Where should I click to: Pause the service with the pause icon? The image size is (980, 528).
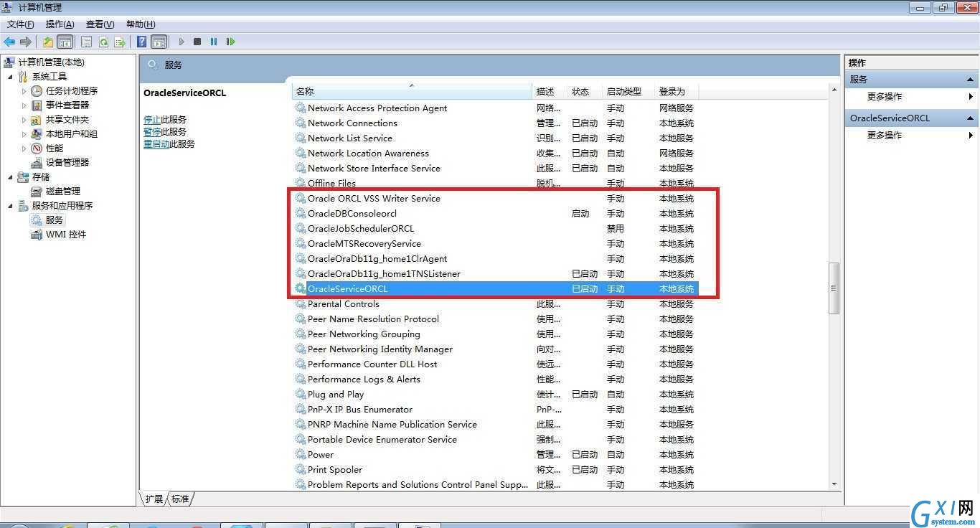point(214,42)
